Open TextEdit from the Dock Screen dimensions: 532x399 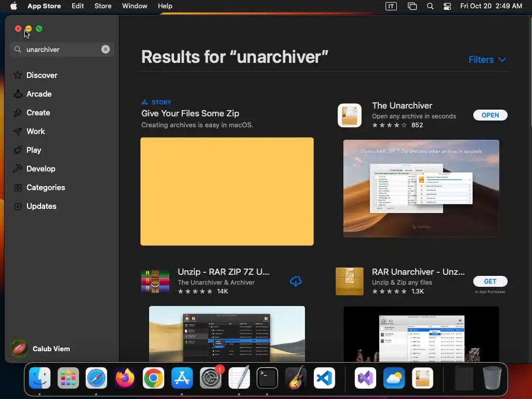239,377
